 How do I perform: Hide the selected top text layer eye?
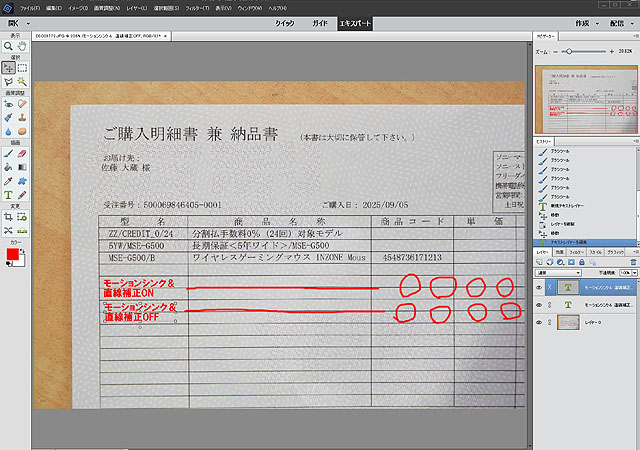(539, 287)
